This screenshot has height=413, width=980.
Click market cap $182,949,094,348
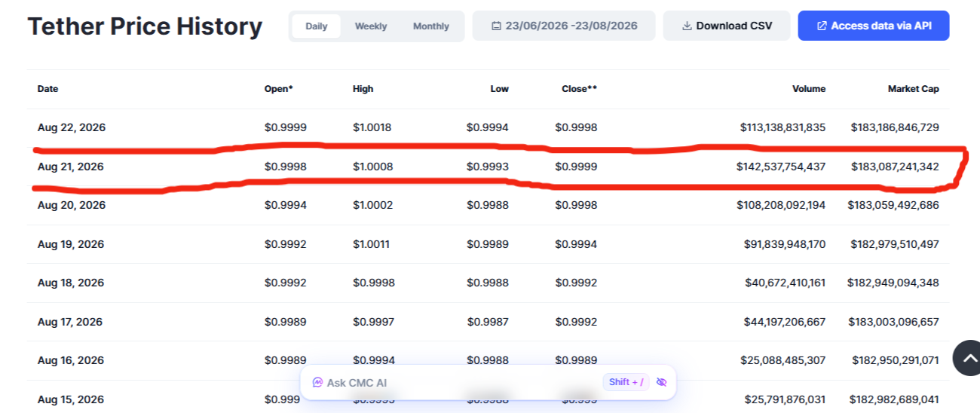coord(893,283)
